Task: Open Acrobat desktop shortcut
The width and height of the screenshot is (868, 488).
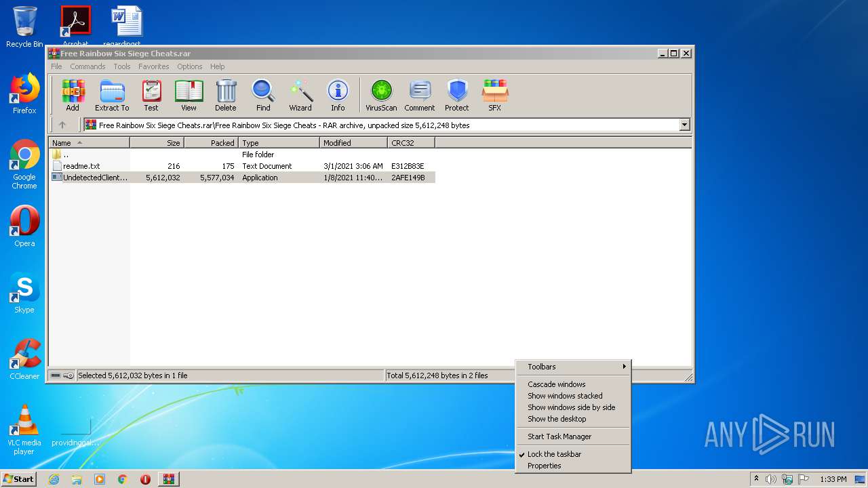Action: (x=76, y=26)
